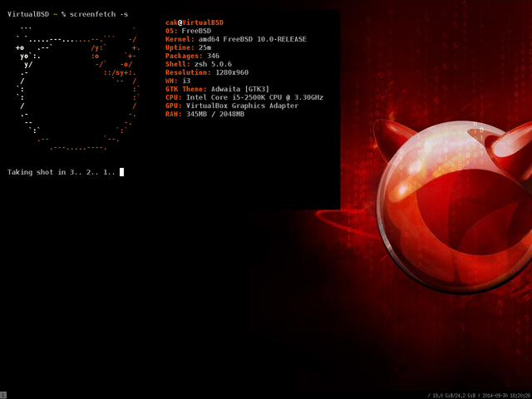Click the Shell: zsh 5.0.6 line
532x399 pixels.
coord(197,64)
